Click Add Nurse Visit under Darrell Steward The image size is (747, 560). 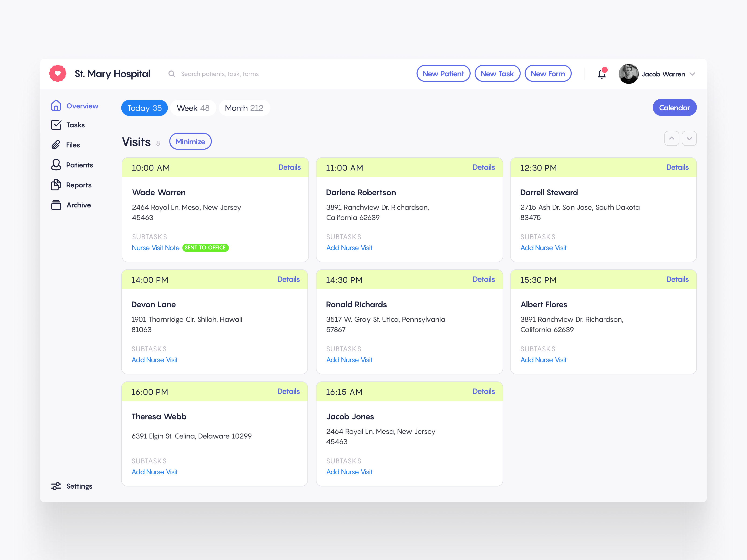click(x=543, y=247)
